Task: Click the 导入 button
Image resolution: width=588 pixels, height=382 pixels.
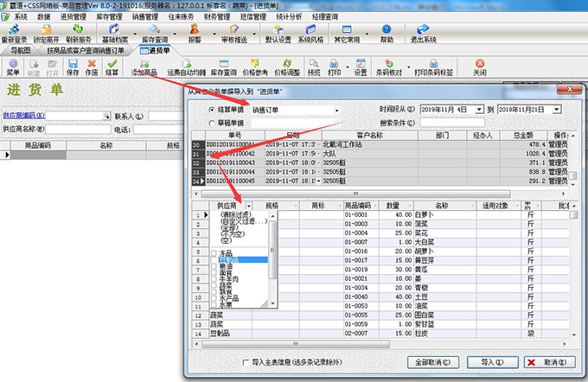Action: (492, 362)
